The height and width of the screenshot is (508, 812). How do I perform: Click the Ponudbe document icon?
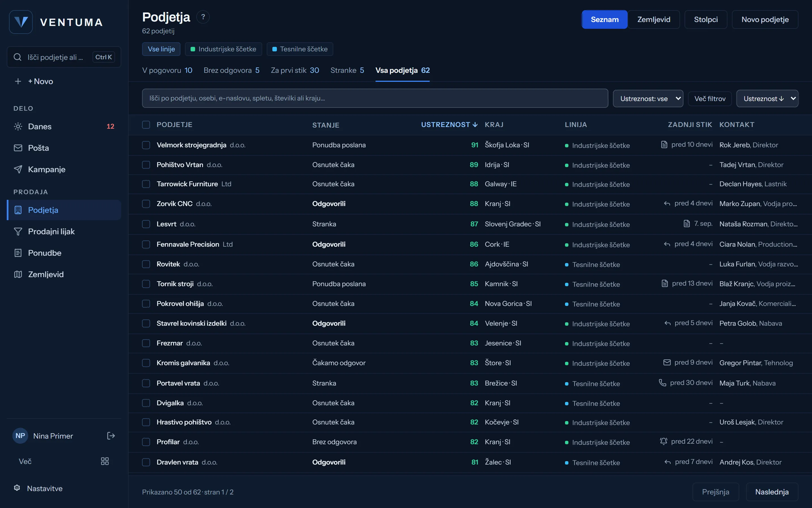[x=18, y=253]
